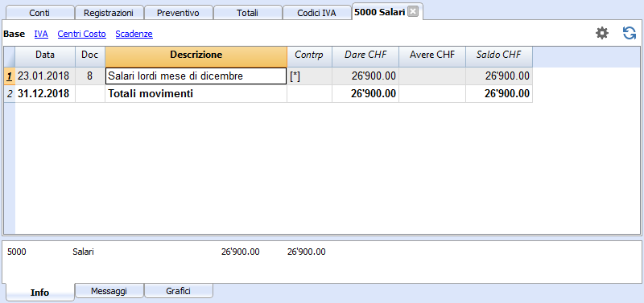Select the Dare CHF column header
Viewport: 644px width, 303px height.
[365, 55]
